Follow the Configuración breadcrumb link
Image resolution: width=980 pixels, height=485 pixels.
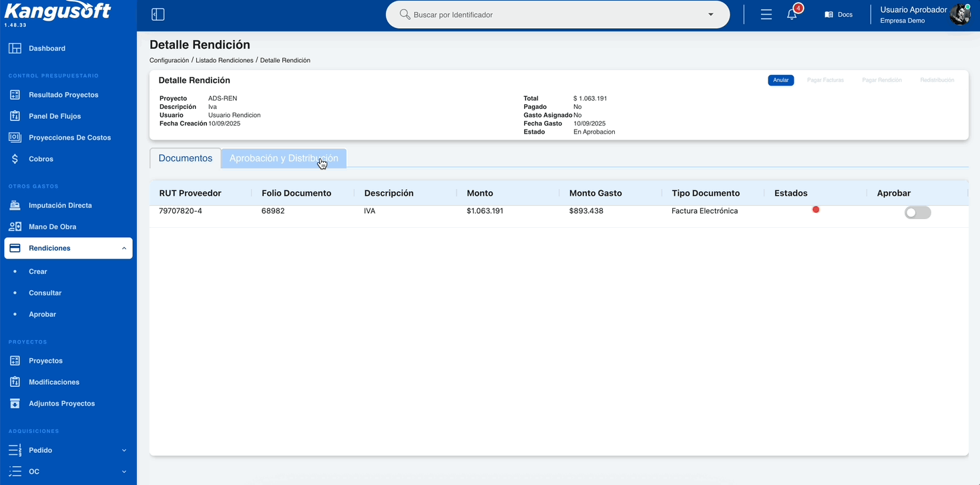(x=169, y=60)
